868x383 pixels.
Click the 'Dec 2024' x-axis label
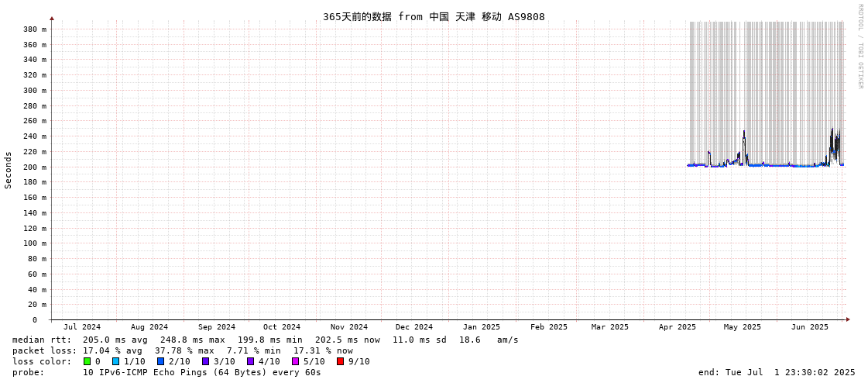(414, 327)
